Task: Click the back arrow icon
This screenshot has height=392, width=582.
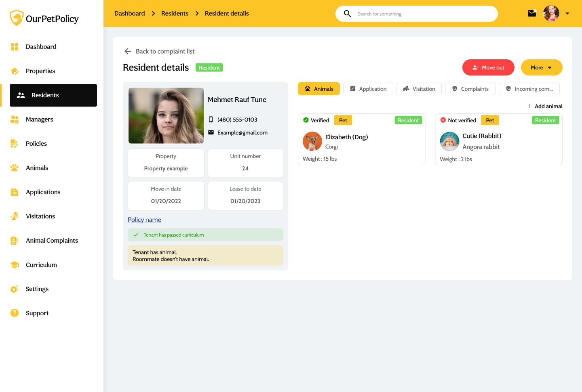Action: [128, 51]
